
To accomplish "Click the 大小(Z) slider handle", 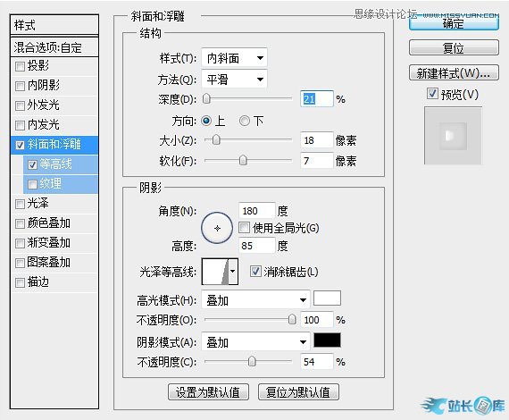I will 216,140.
